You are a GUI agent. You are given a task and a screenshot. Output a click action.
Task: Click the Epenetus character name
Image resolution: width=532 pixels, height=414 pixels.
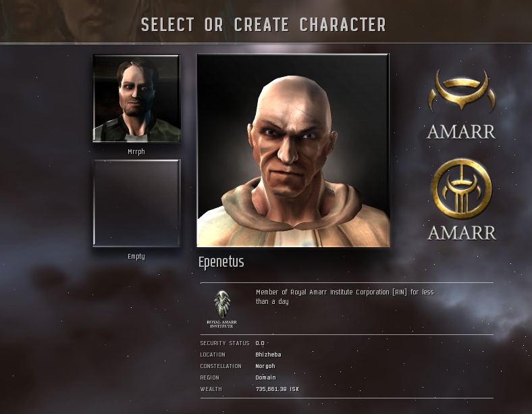click(x=221, y=262)
